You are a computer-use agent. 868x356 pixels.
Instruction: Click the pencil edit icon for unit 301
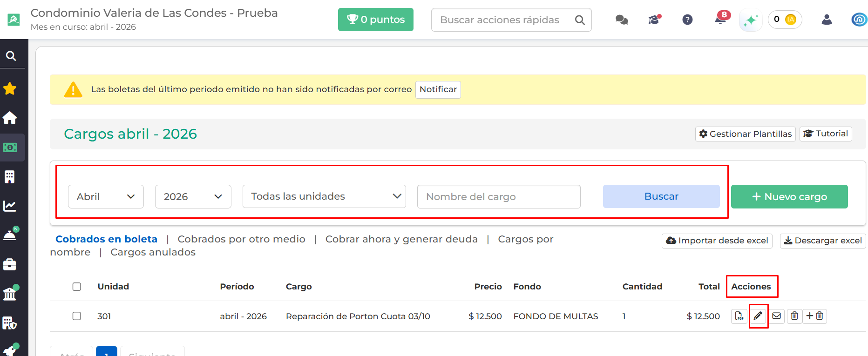point(758,316)
